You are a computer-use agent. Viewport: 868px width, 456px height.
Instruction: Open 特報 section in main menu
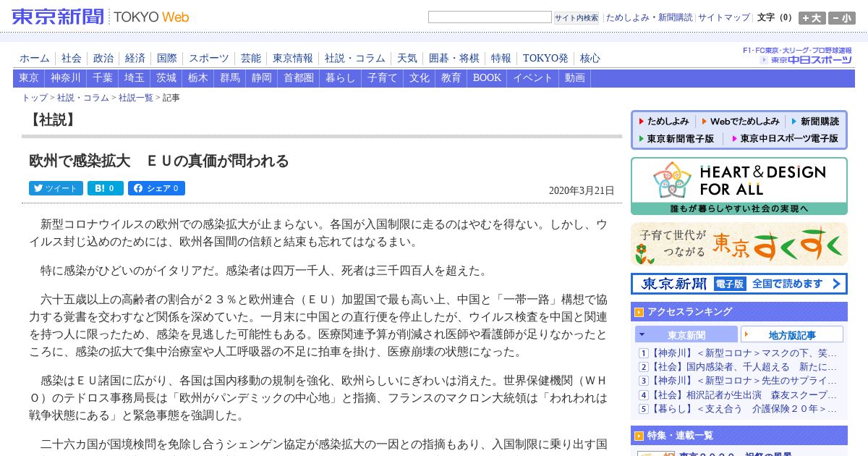(x=501, y=58)
